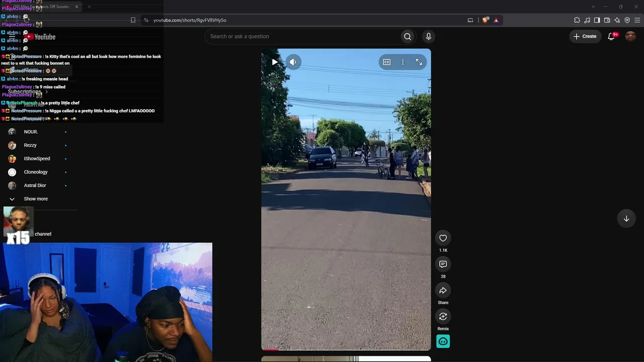The width and height of the screenshot is (644, 362).
Task: Click the address bar URL youtube.com/shorts
Action: 190,20
